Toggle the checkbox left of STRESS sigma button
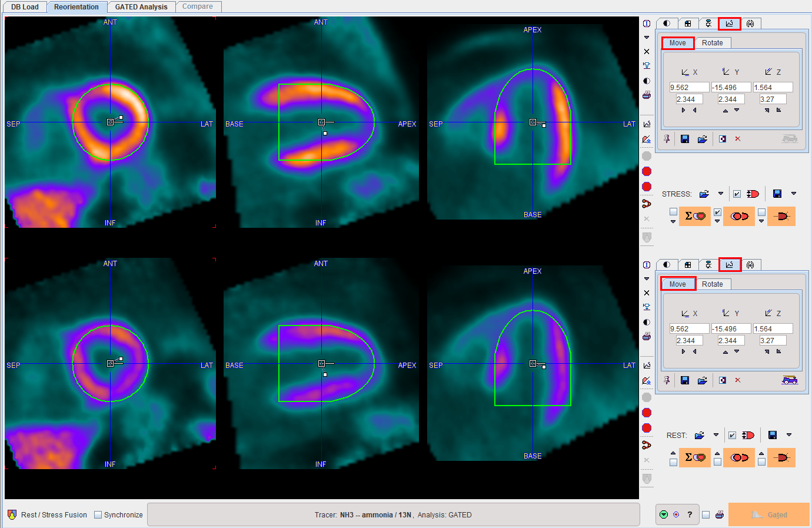The image size is (812, 528). tap(673, 212)
